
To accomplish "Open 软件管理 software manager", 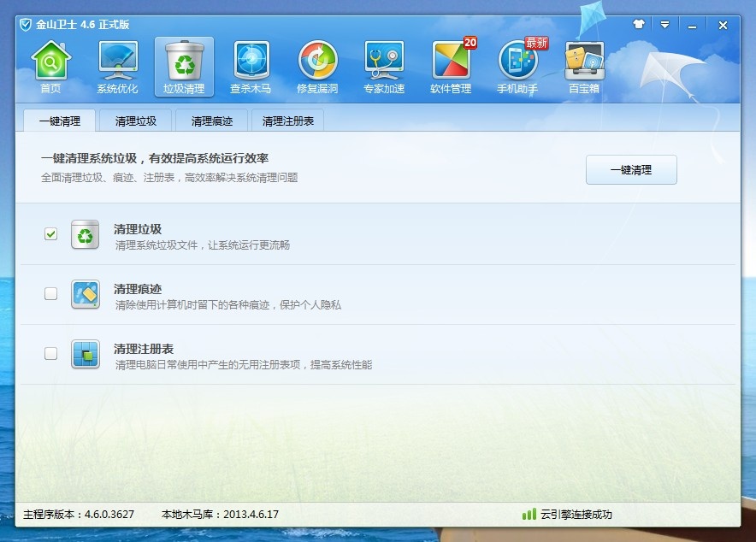I will click(451, 67).
